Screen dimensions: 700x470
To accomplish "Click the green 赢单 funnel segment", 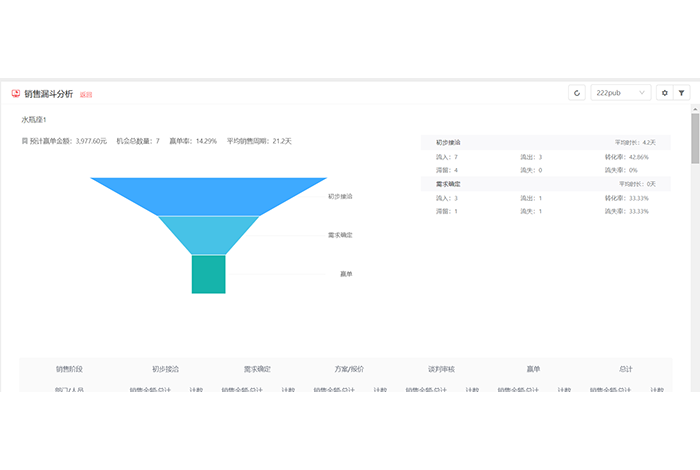I will click(x=208, y=274).
